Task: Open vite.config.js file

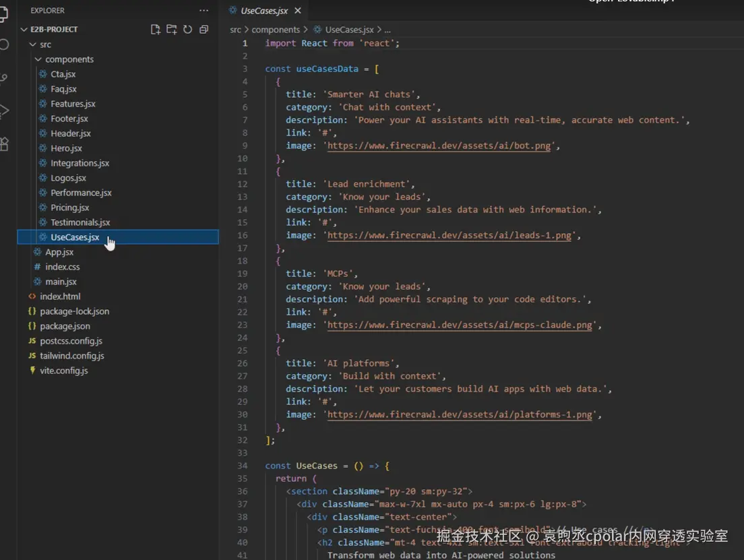Action: pos(63,370)
